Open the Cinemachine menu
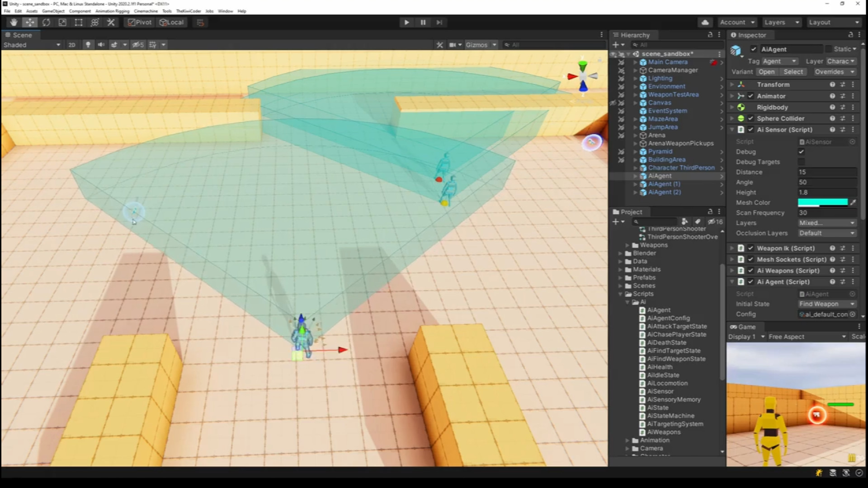 [x=146, y=11]
